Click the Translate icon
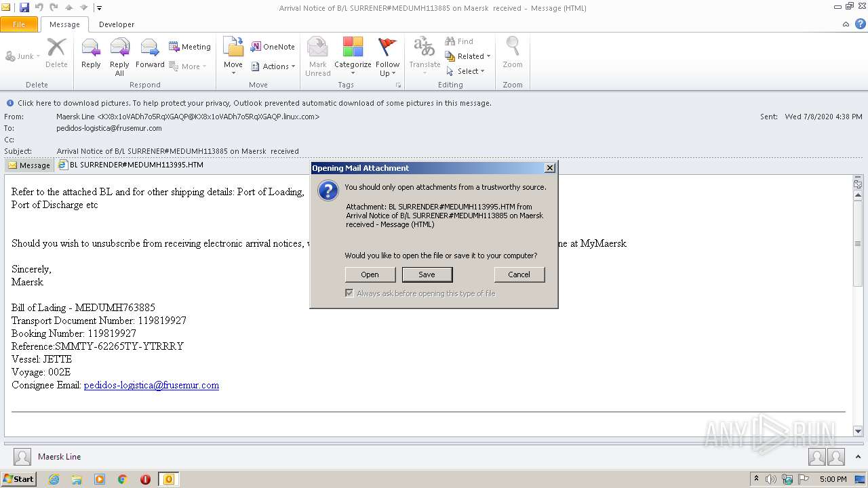This screenshot has width=868, height=488. point(425,54)
